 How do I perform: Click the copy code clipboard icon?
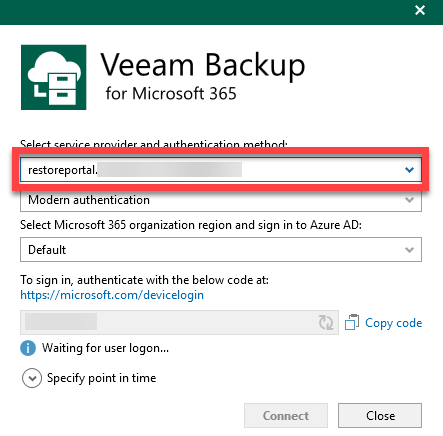click(x=352, y=322)
